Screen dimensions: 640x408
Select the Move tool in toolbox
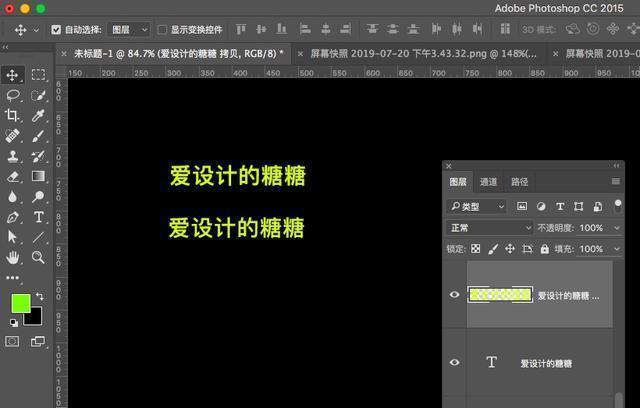click(x=12, y=75)
